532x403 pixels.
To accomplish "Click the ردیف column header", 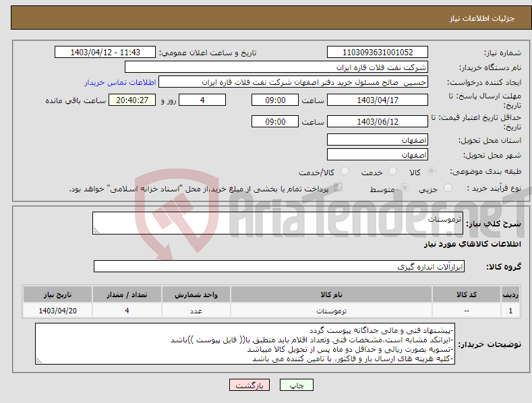I will pyautogui.click(x=510, y=294).
